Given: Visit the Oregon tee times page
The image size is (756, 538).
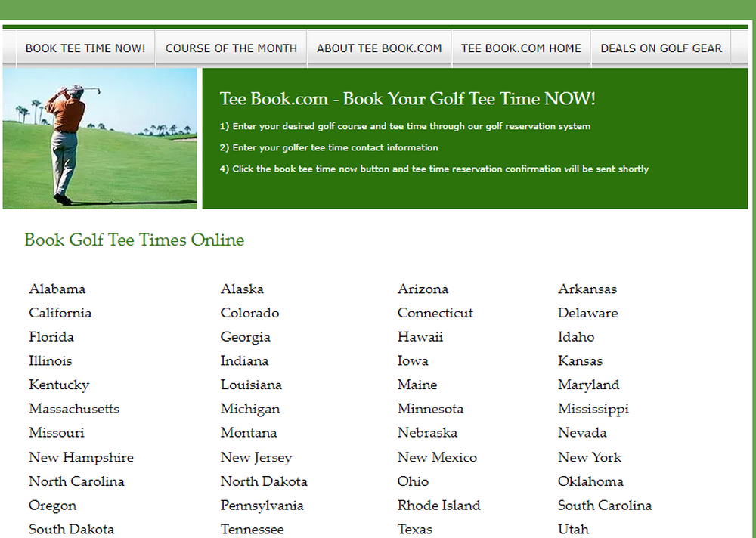Looking at the screenshot, I should [x=53, y=506].
